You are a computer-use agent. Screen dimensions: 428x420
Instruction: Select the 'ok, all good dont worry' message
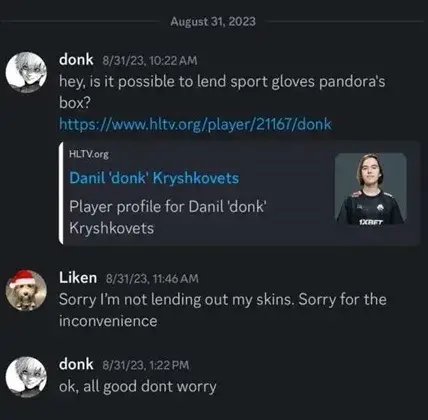point(138,387)
